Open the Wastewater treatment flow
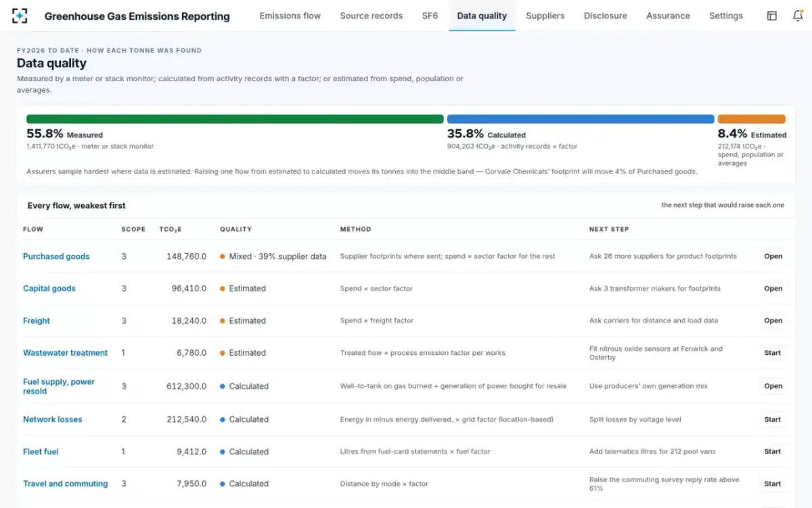 click(x=66, y=353)
